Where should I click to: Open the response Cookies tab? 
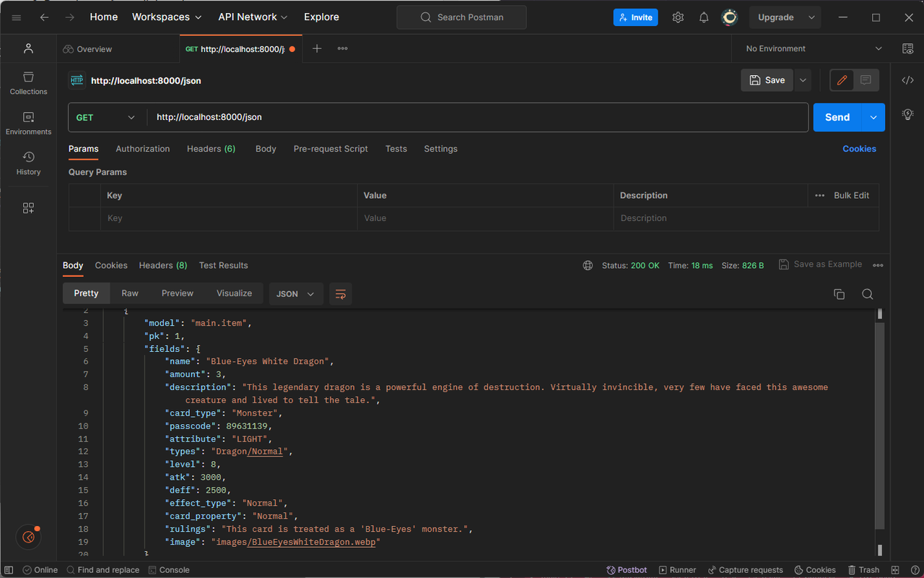click(111, 265)
